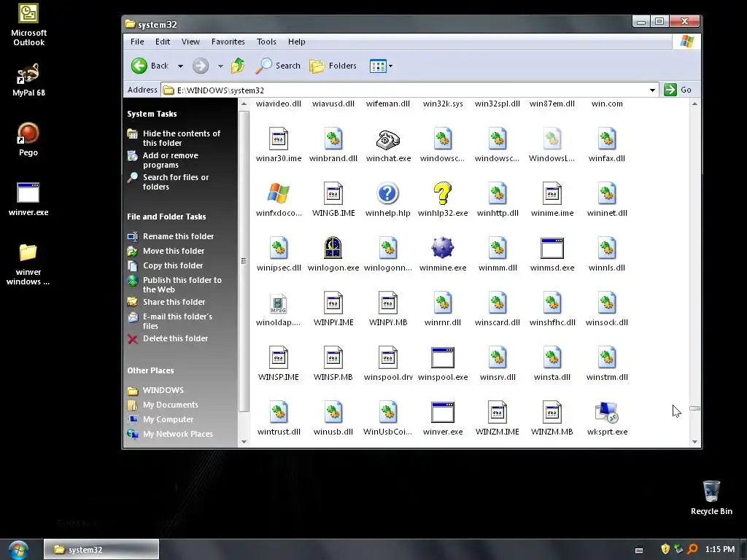The image size is (747, 560).
Task: Open the Help menu
Action: [x=296, y=42]
